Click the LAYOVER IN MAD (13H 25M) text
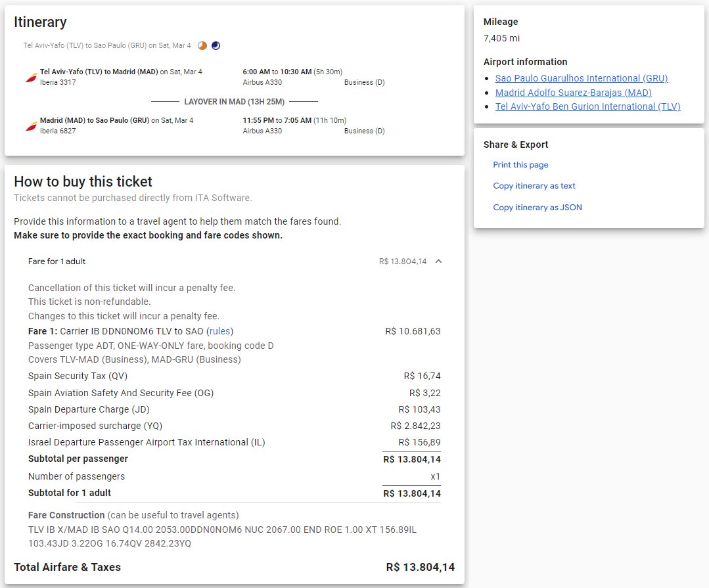 [x=234, y=102]
